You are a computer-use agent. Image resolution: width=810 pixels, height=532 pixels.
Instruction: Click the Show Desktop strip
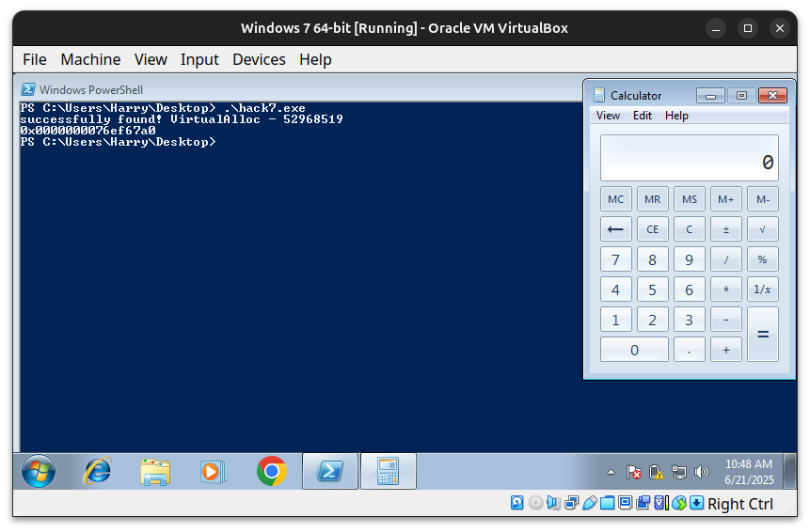click(789, 471)
